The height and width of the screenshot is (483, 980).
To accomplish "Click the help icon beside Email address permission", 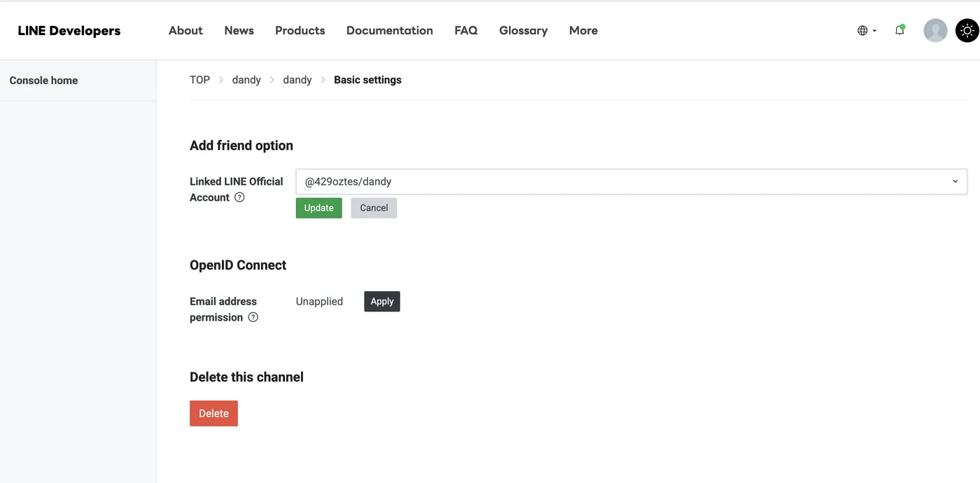I will click(253, 317).
